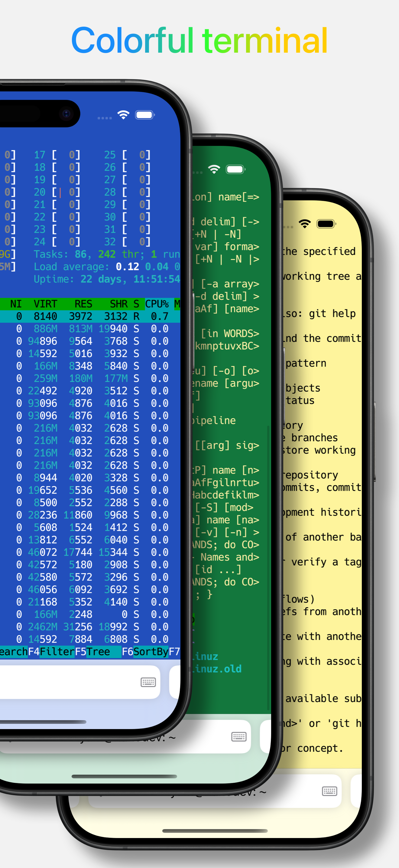Tap the Wi-Fi icon on the green phone
This screenshot has width=399, height=868.
click(214, 169)
